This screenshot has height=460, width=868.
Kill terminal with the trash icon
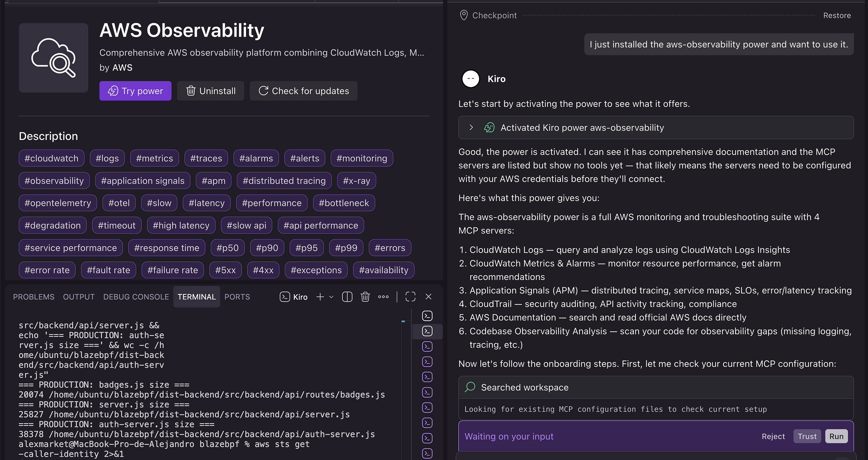click(365, 297)
